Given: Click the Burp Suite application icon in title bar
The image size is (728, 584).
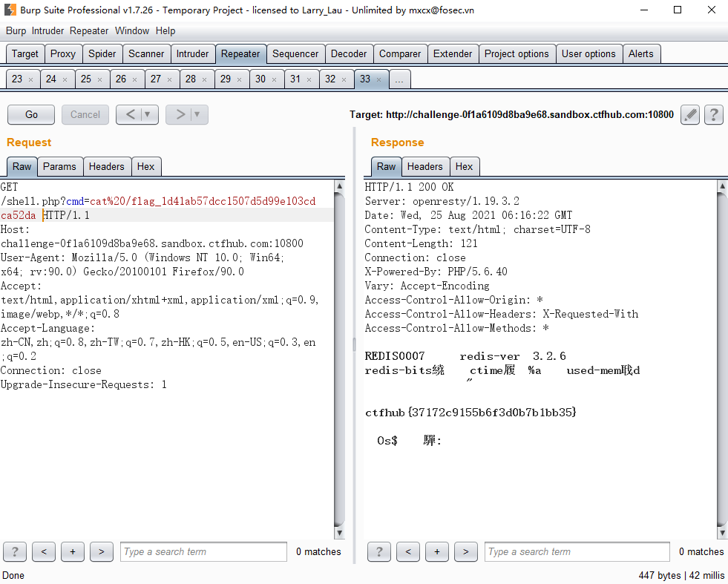Looking at the screenshot, I should click(10, 10).
